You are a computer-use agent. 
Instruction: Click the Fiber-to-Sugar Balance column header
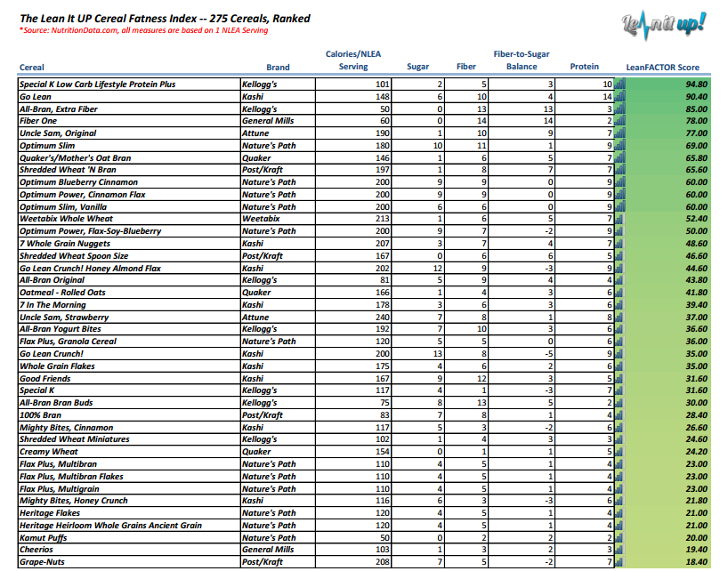tap(522, 60)
